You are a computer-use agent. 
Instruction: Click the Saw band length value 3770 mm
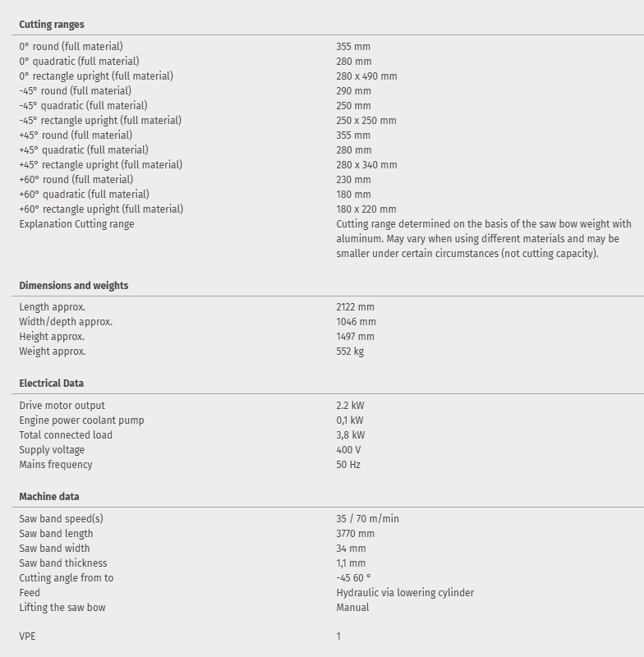tap(356, 534)
